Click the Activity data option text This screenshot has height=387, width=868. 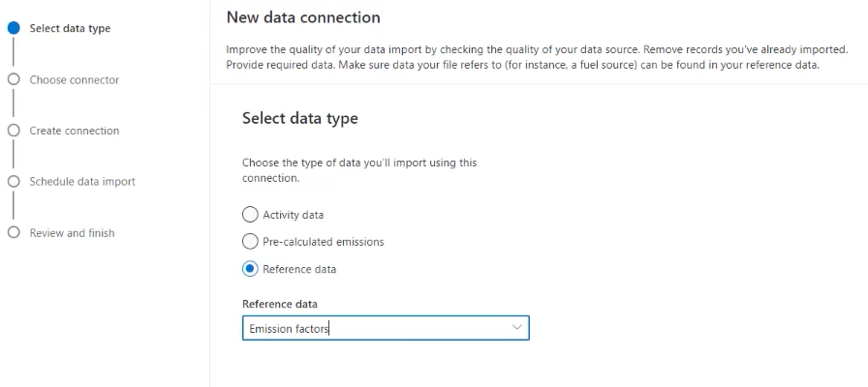click(x=294, y=215)
